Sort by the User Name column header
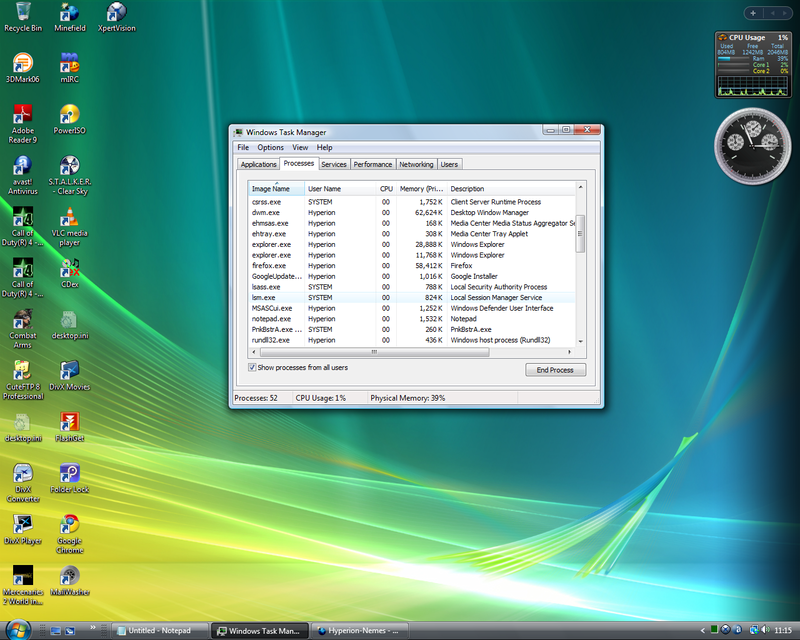The height and width of the screenshot is (640, 800). (340, 189)
